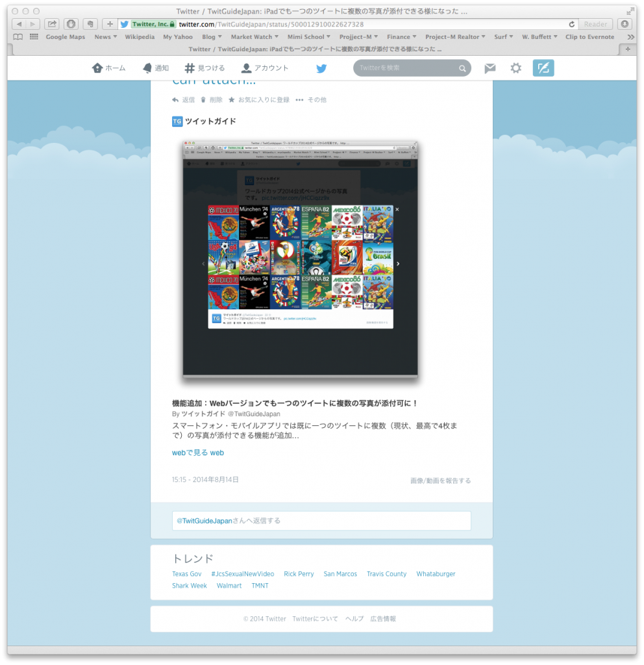This screenshot has width=644, height=665.
Task: Open the San Marcos trend
Action: click(x=340, y=574)
